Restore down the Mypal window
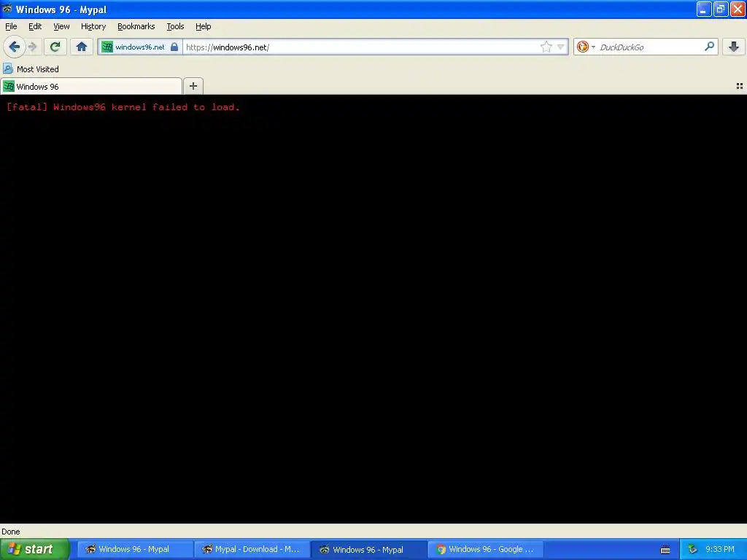Viewport: 747px width, 560px height. click(x=721, y=9)
